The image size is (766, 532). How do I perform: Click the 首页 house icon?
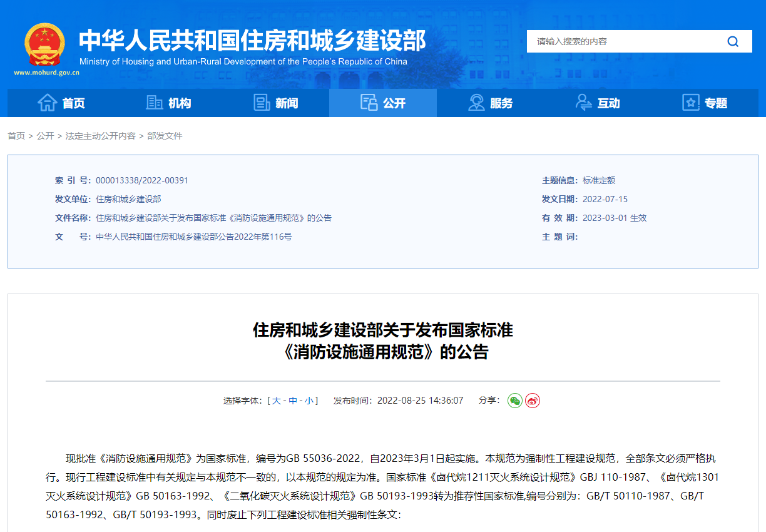48,103
